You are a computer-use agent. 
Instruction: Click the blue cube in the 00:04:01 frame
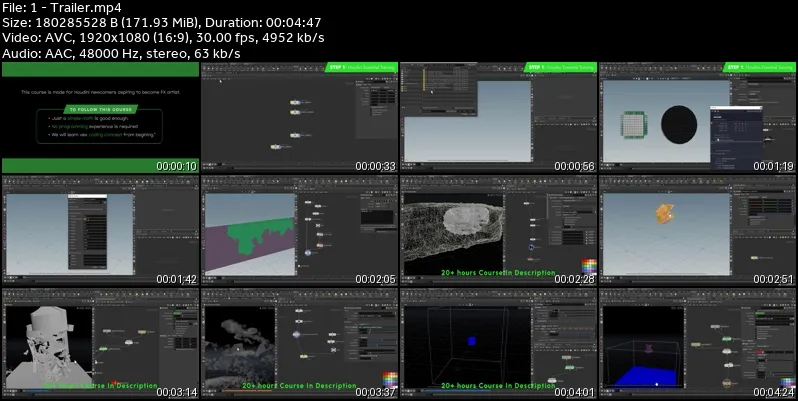pyautogui.click(x=472, y=341)
